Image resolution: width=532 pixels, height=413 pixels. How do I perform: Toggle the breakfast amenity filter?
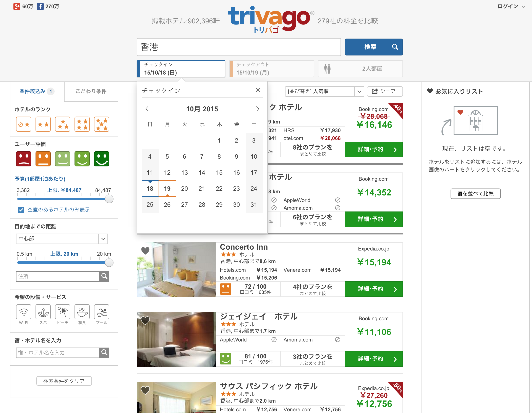coord(82,312)
